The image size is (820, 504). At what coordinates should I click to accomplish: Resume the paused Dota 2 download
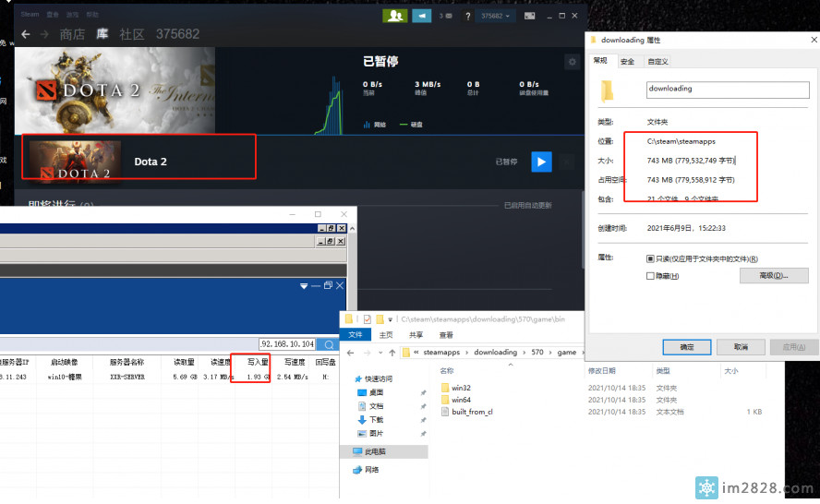tap(541, 162)
